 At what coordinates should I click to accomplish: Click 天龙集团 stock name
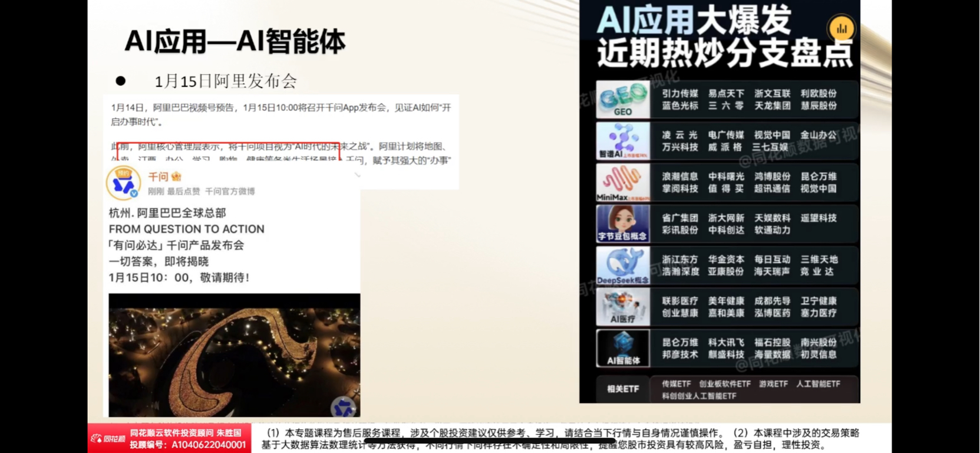(773, 106)
